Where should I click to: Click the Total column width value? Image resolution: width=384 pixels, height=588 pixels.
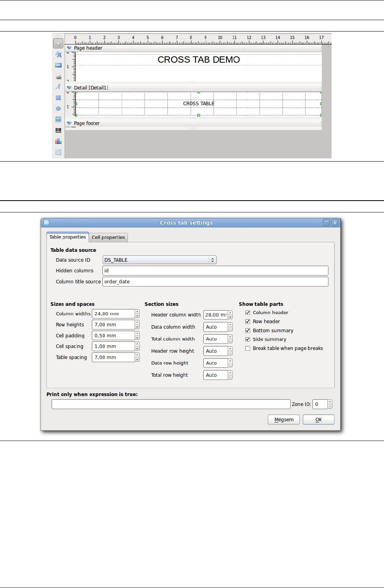coord(216,339)
